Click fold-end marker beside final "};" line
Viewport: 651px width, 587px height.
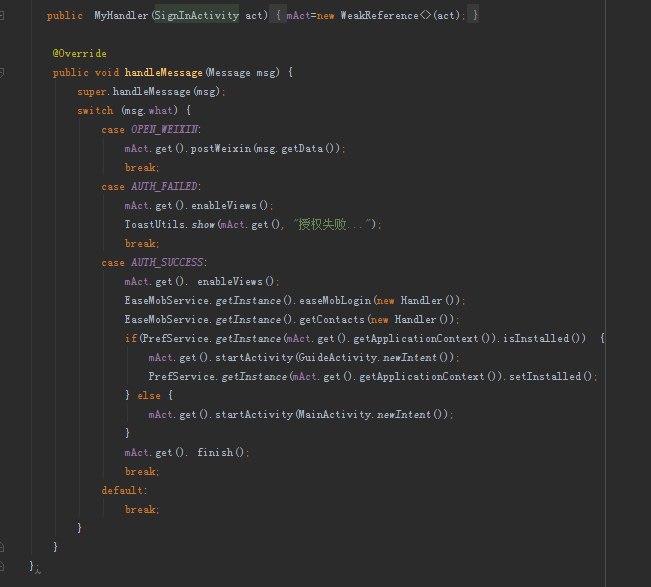2,566
